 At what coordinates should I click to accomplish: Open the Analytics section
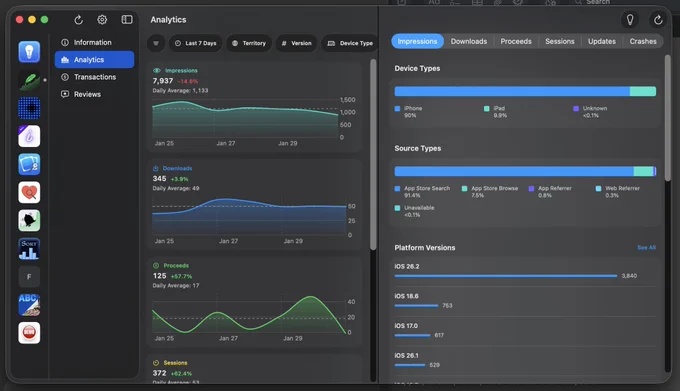[x=94, y=59]
